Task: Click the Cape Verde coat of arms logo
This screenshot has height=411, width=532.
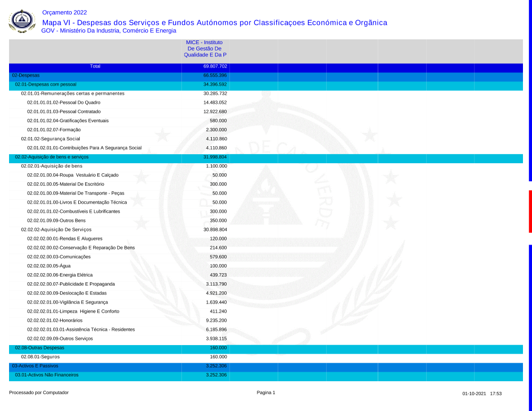Action: (x=22, y=21)
